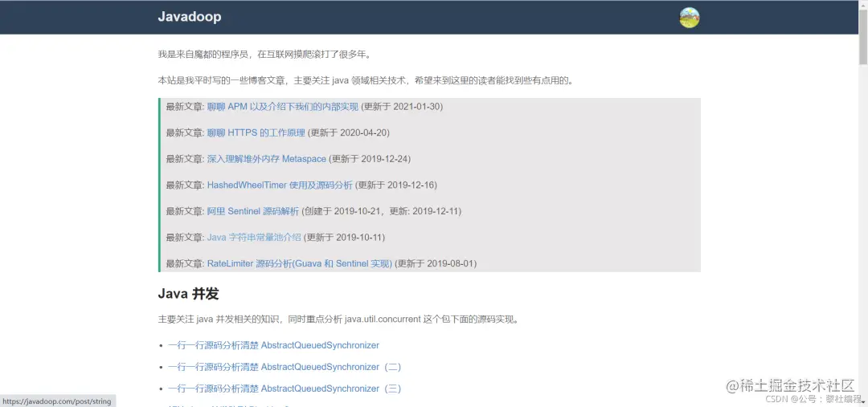Open article 阿里 Sentinel 源码解析
The width and height of the screenshot is (868, 407).
coord(253,211)
